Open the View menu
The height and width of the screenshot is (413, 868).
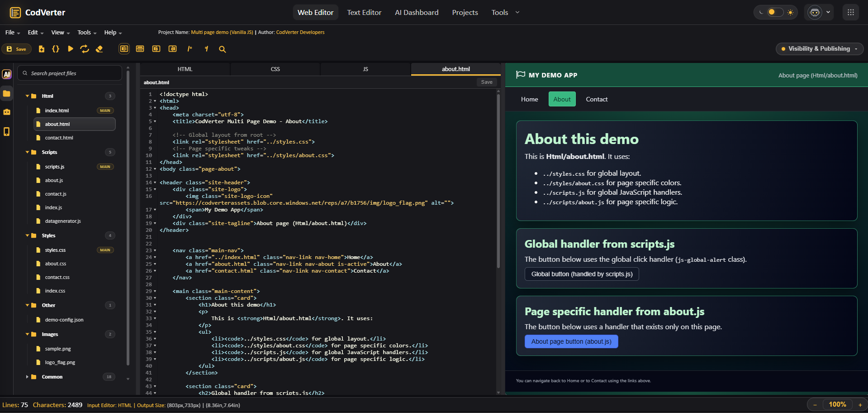(x=60, y=33)
